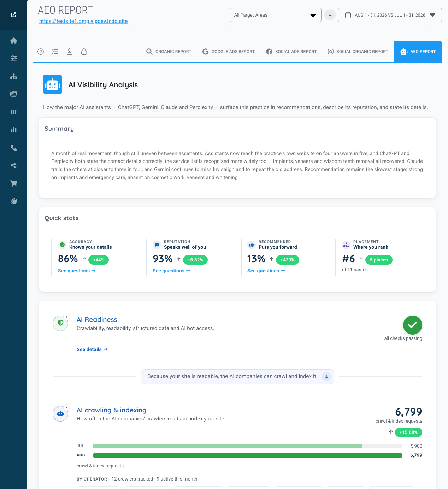This screenshot has width=448, height=489.
Task: Click the AI Readiness shield icon
Action: 60,323
